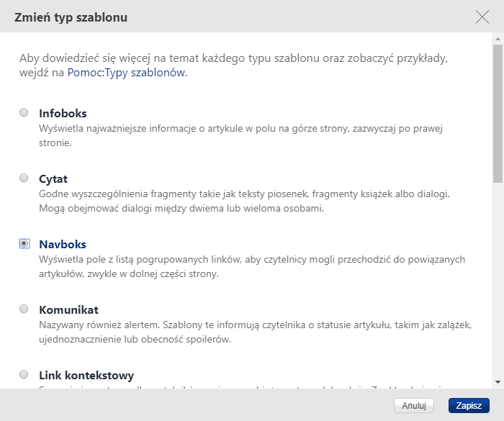Click the Zapisz button
This screenshot has height=421, width=504.
point(469,406)
